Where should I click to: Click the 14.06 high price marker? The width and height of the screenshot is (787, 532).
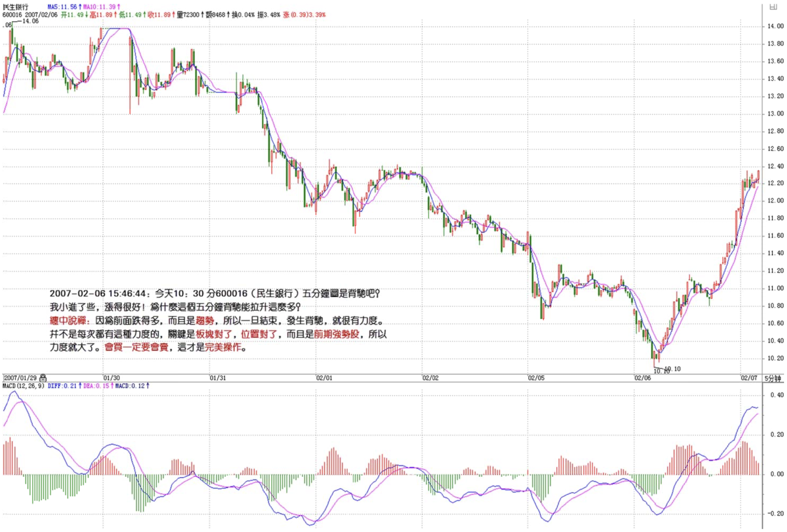click(x=30, y=21)
